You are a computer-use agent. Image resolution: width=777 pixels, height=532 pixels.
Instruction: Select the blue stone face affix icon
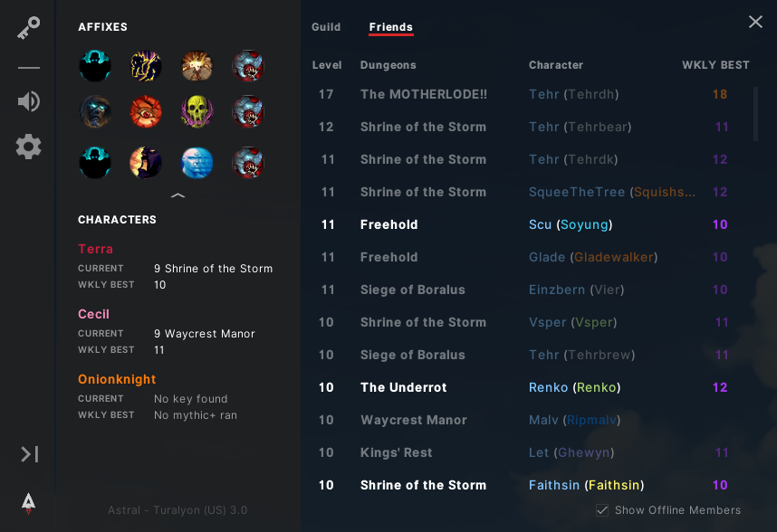[197, 163]
